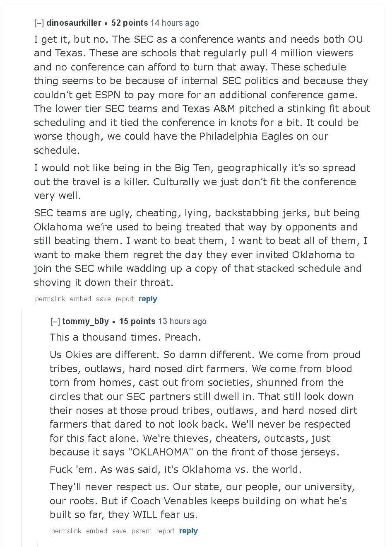Click the '15 points' score text
Viewport: 392px width, 547px height.
point(137,321)
